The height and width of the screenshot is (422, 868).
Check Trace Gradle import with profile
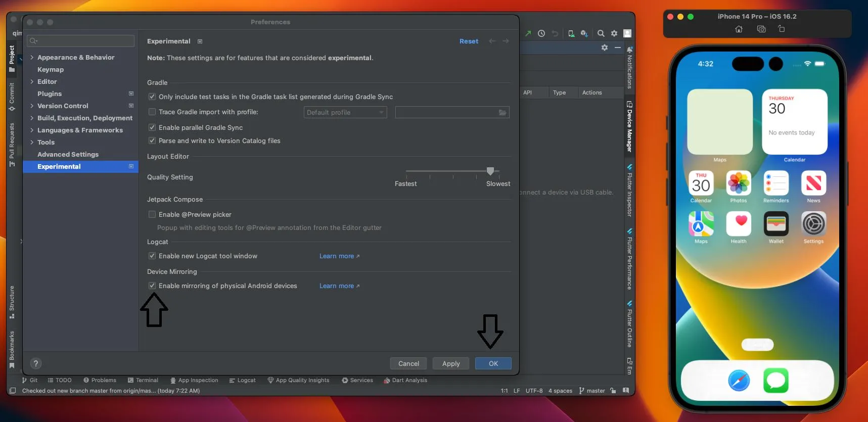[x=152, y=112]
